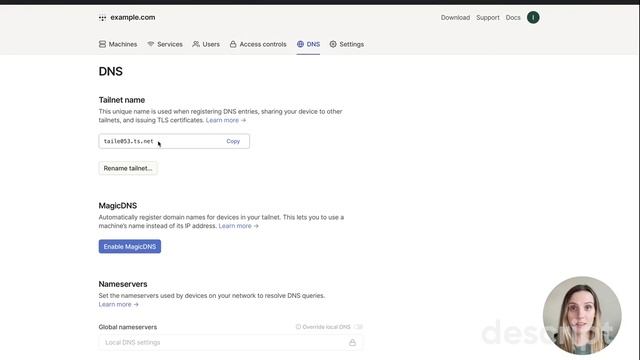
Task: Open the Support link
Action: (488, 18)
